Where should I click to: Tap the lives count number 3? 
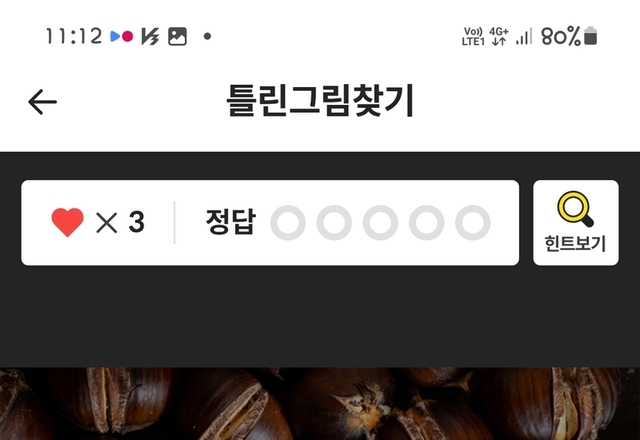click(x=136, y=222)
